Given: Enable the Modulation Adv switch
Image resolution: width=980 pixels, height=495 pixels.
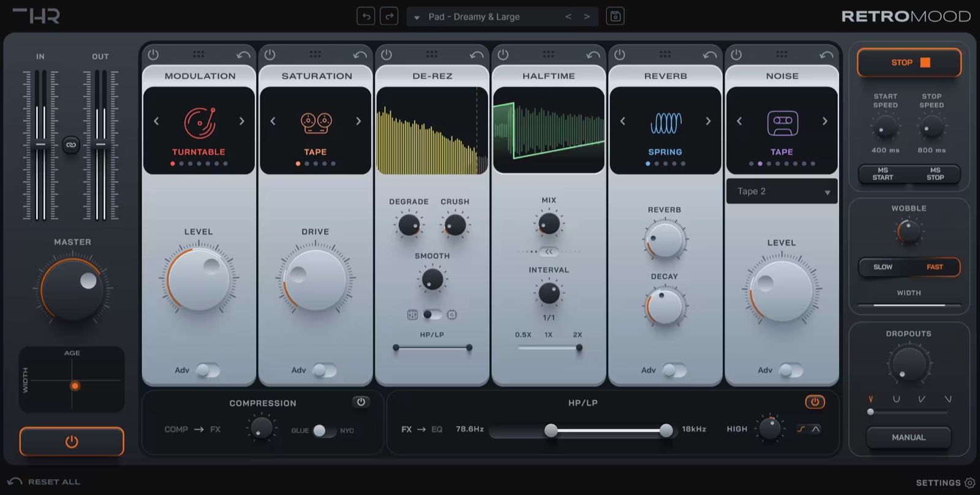Looking at the screenshot, I should coord(208,370).
